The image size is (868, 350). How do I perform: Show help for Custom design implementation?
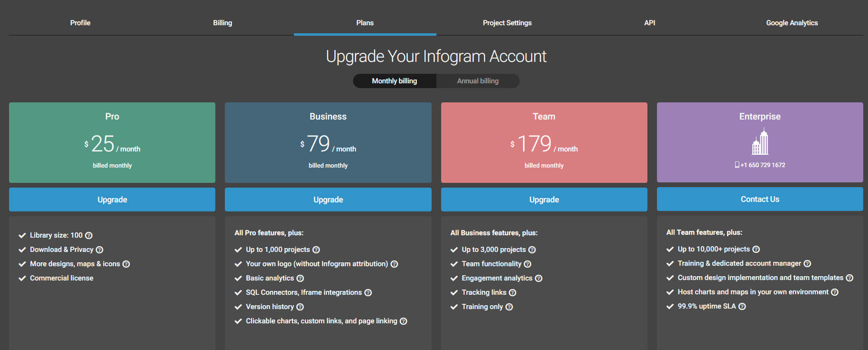pyautogui.click(x=849, y=278)
